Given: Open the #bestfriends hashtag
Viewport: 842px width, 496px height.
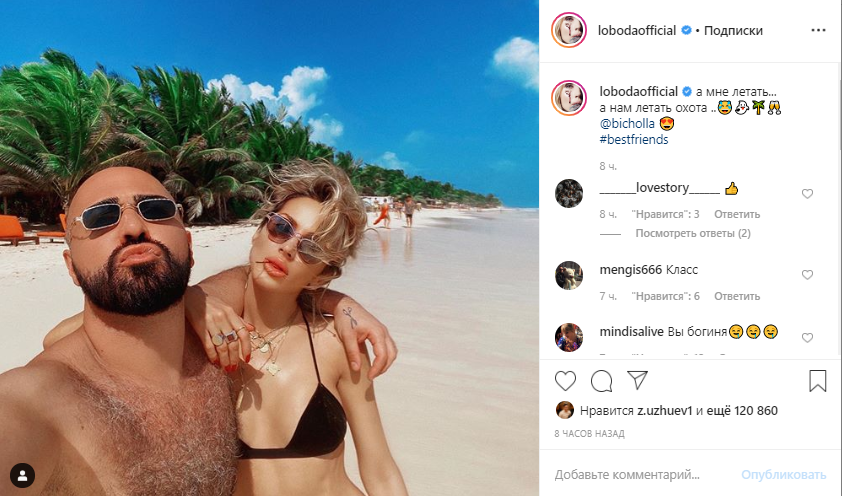Looking at the screenshot, I should [634, 140].
